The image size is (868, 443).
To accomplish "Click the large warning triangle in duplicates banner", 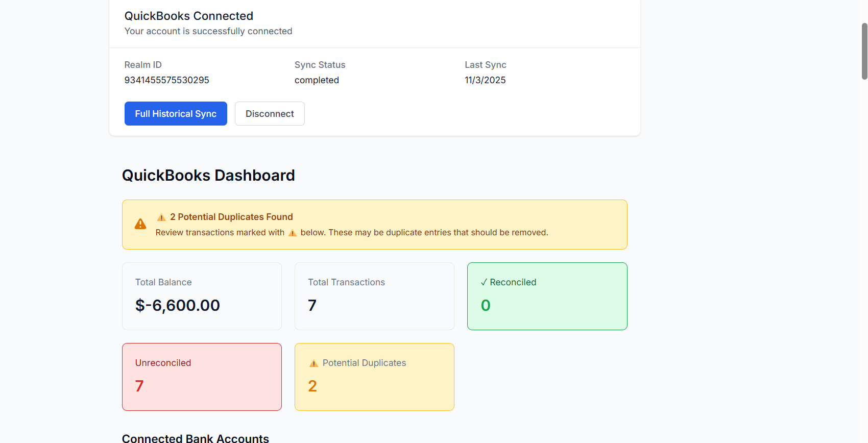I will tap(140, 224).
